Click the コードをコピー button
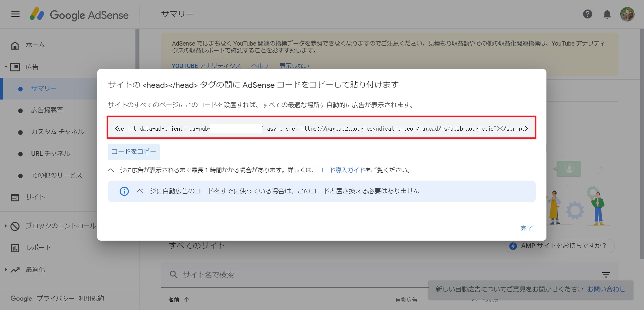 pos(134,152)
